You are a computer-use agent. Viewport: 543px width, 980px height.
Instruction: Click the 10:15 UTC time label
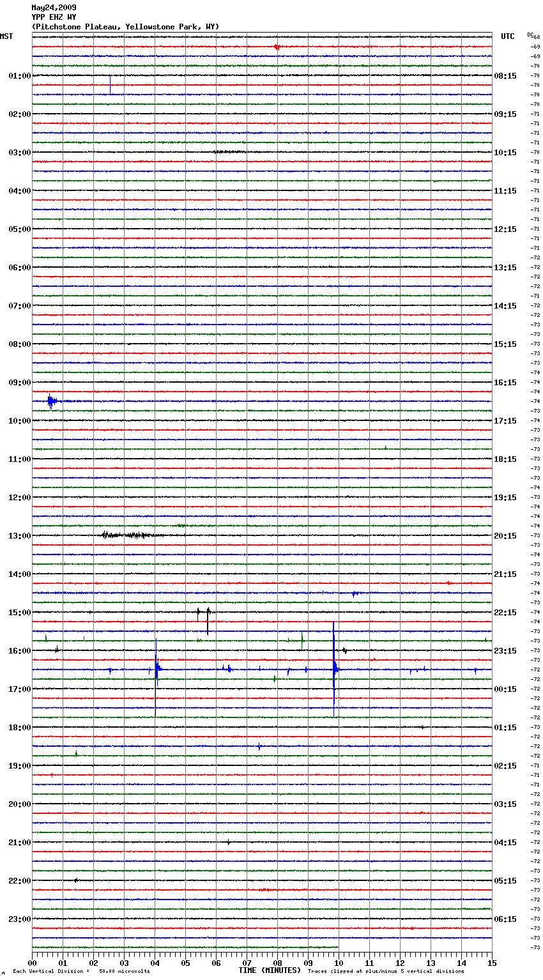505,153
